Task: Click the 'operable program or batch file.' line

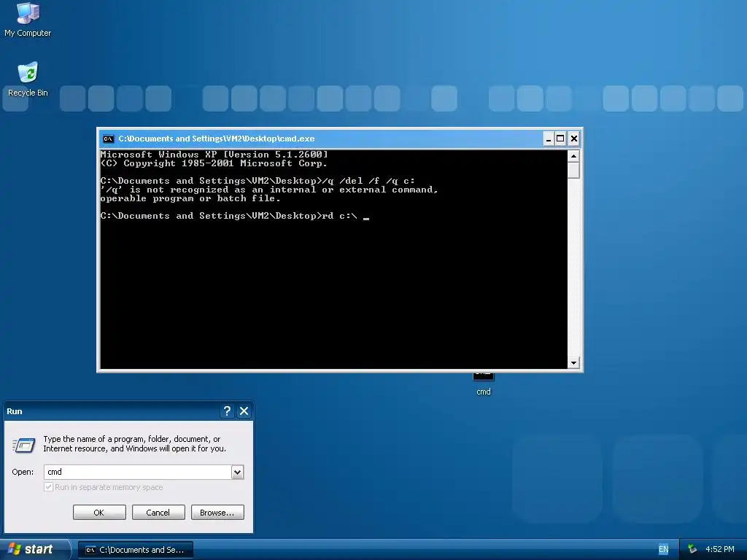Action: tap(190, 198)
